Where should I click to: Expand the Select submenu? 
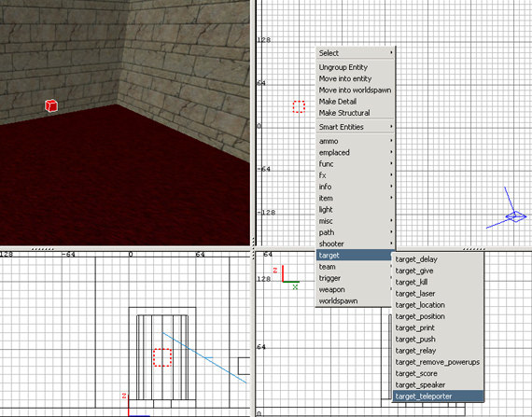[356, 53]
